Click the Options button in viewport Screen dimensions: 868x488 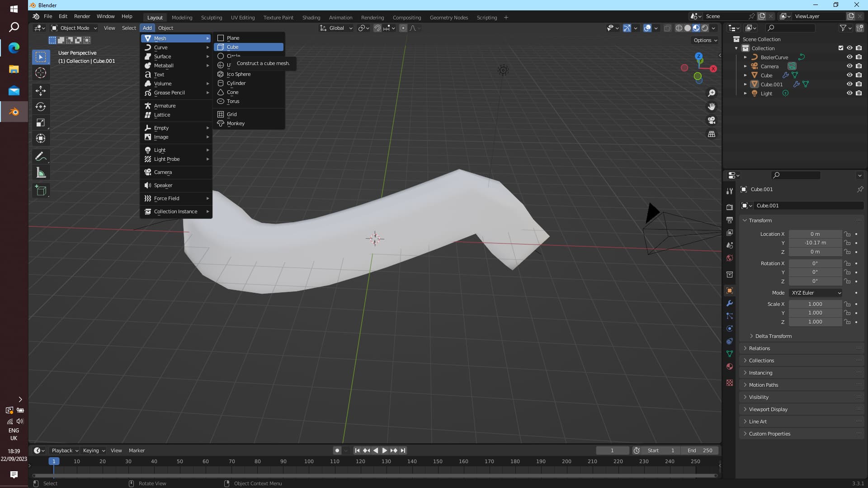705,40
